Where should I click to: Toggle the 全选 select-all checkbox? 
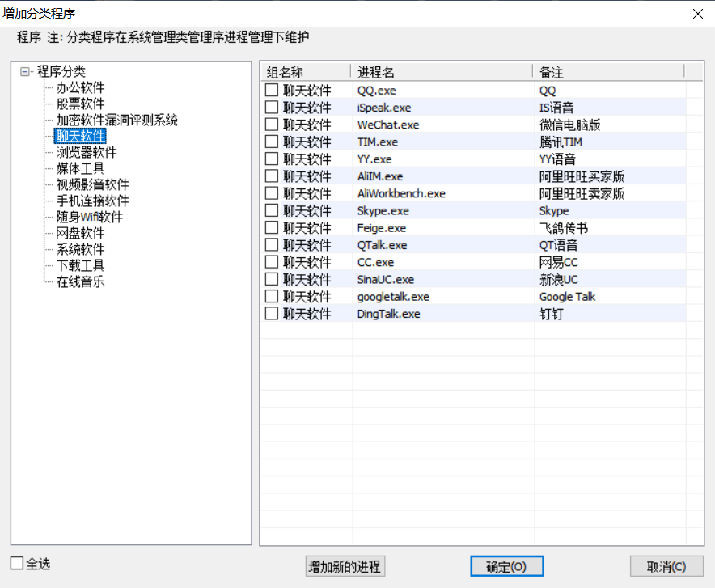(x=17, y=563)
